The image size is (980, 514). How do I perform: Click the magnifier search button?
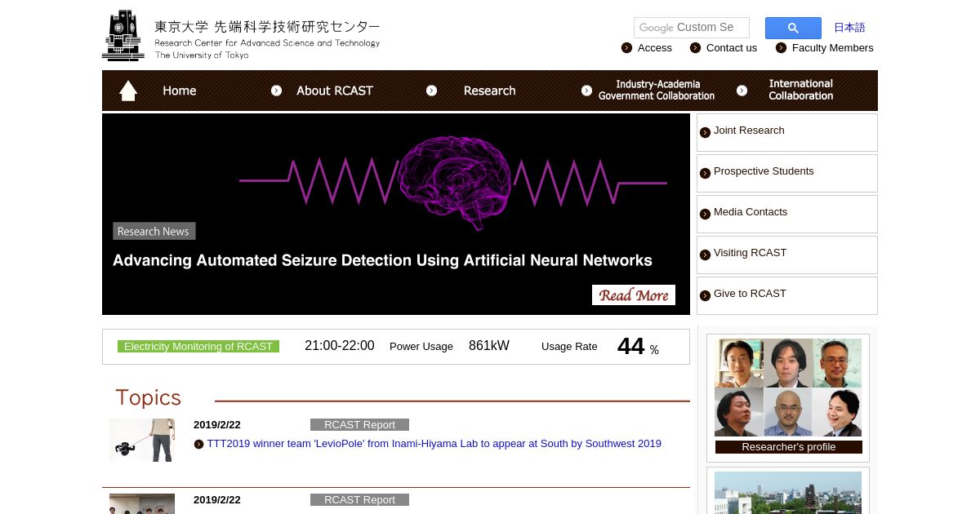coord(793,28)
